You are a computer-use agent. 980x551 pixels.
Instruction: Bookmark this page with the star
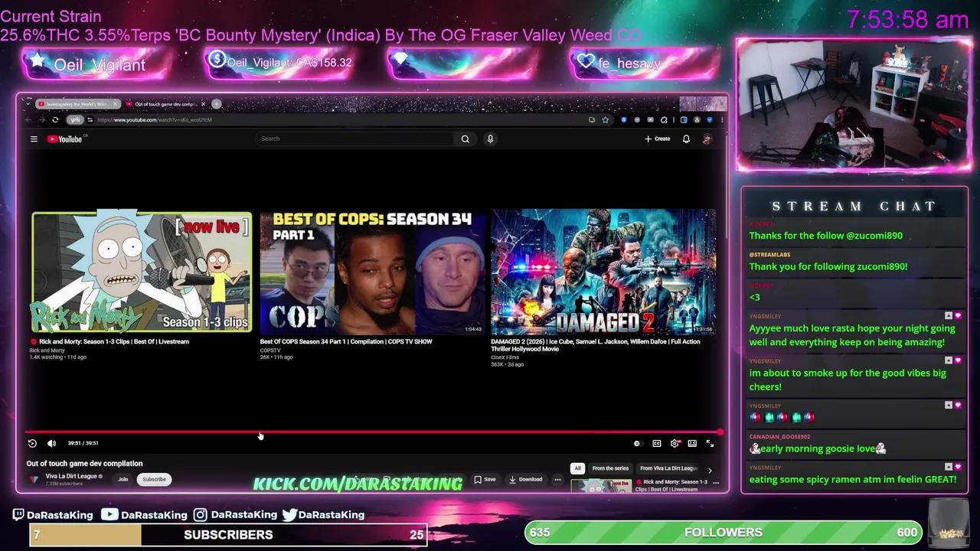click(605, 119)
